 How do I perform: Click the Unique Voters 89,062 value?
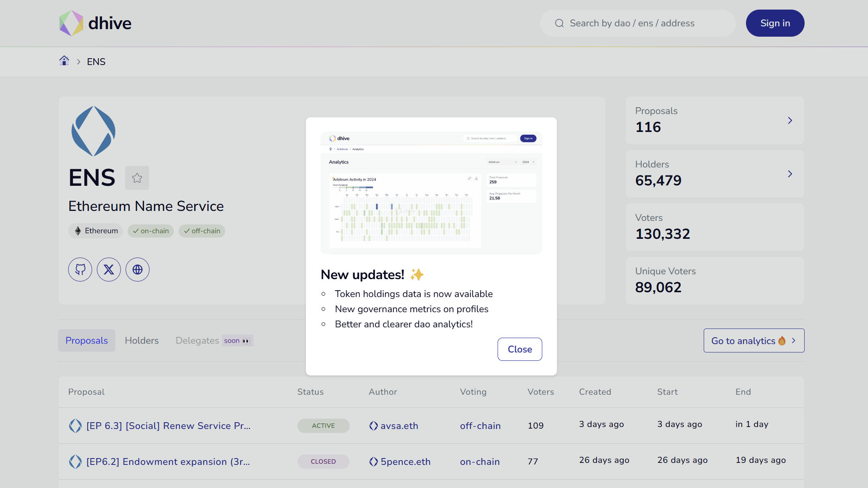(658, 287)
